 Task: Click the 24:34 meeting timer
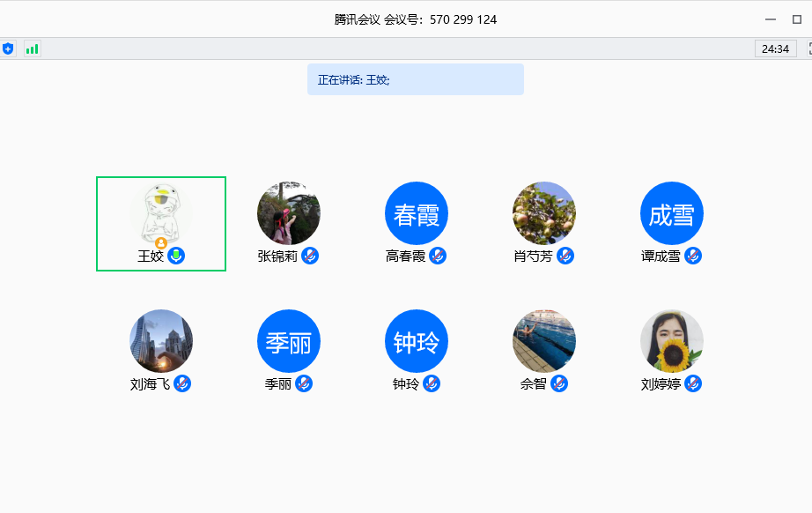click(x=776, y=49)
